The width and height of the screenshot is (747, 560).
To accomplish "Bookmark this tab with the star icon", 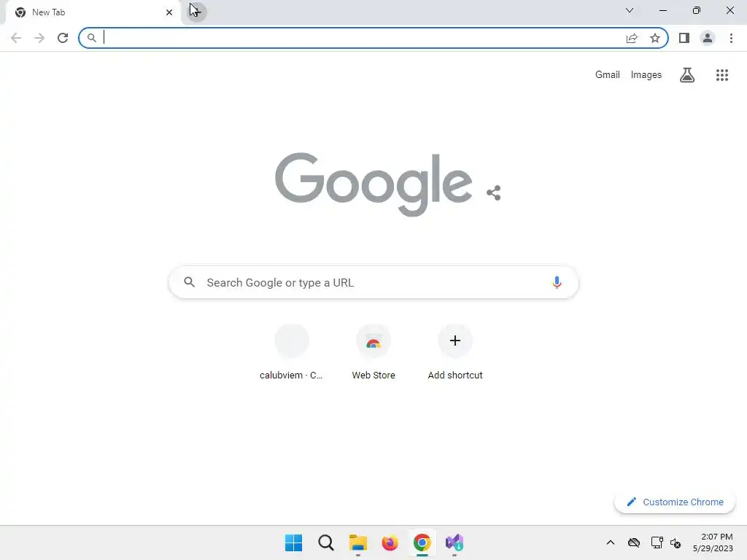I will (x=655, y=38).
